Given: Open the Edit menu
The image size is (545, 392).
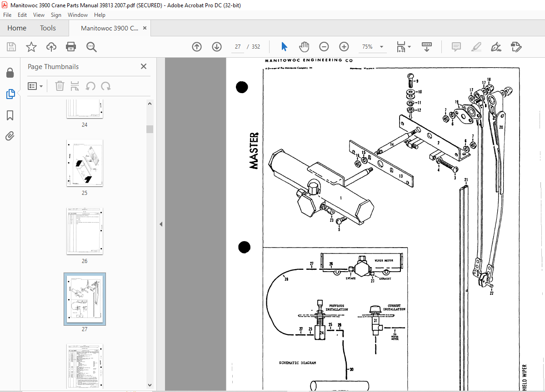Looking at the screenshot, I should 22,15.
